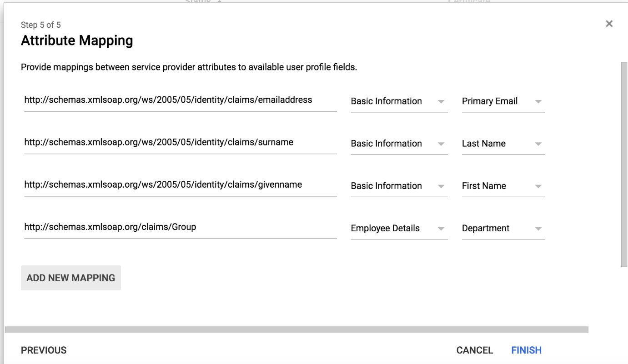This screenshot has width=628, height=364.
Task: Edit the givenname claim attribute field
Action: tap(180, 184)
